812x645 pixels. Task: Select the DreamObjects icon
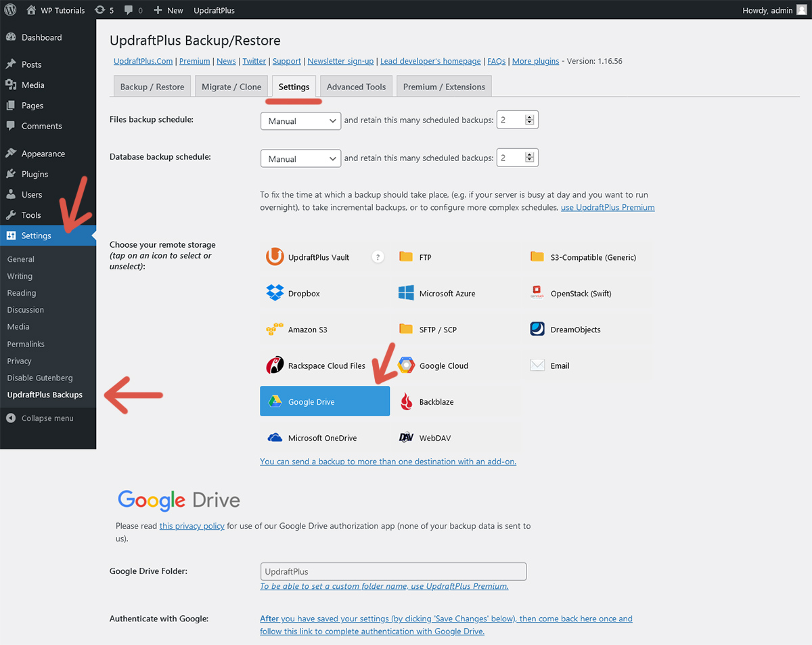click(537, 329)
